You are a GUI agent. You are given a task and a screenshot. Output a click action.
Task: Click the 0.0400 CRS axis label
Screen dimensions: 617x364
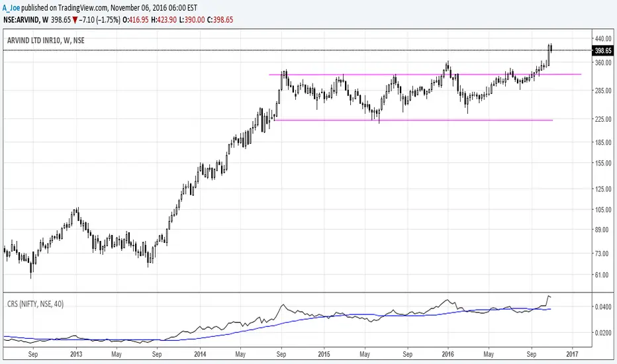tap(603, 306)
